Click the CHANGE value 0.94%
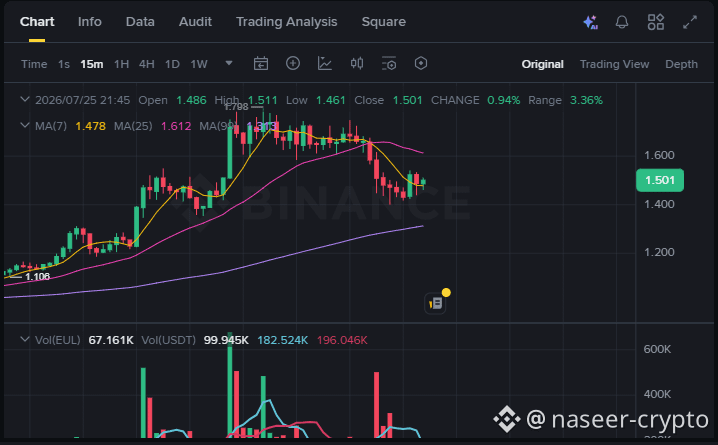Viewport: 718px width, 445px height. 504,100
